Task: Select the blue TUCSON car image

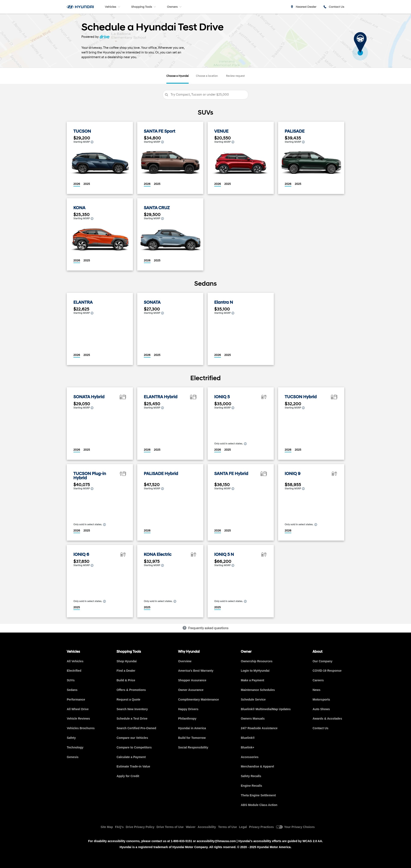Action: pos(100,163)
